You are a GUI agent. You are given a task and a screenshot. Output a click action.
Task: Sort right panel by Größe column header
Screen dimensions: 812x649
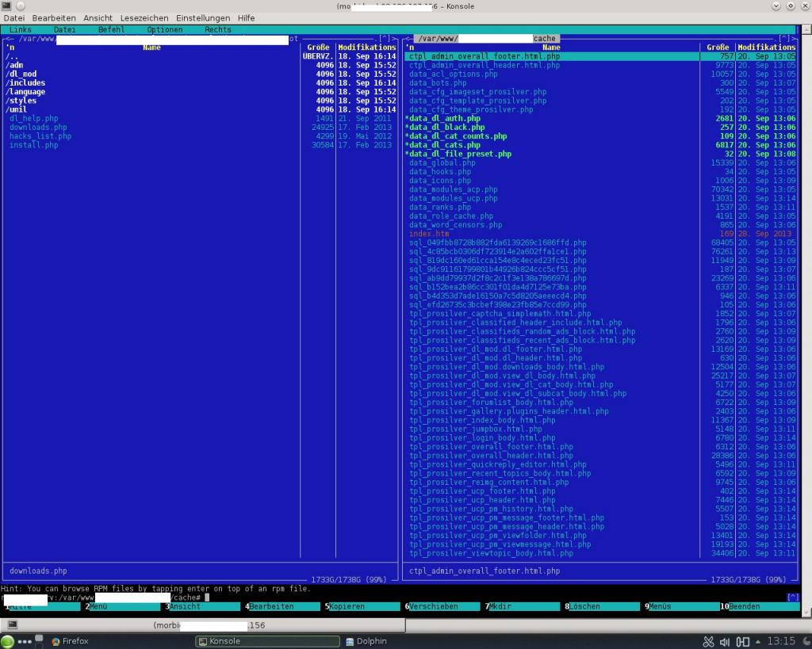pos(718,48)
